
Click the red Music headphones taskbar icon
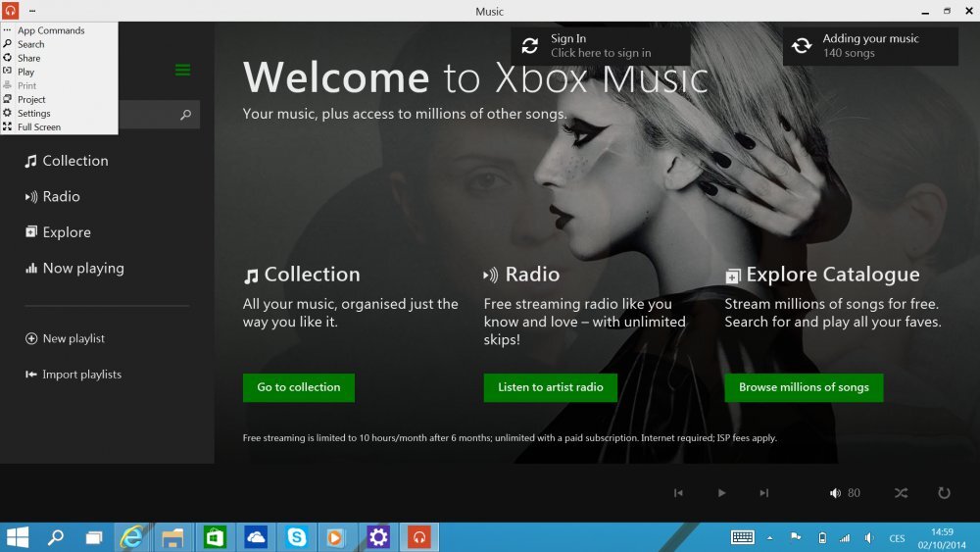(419, 537)
